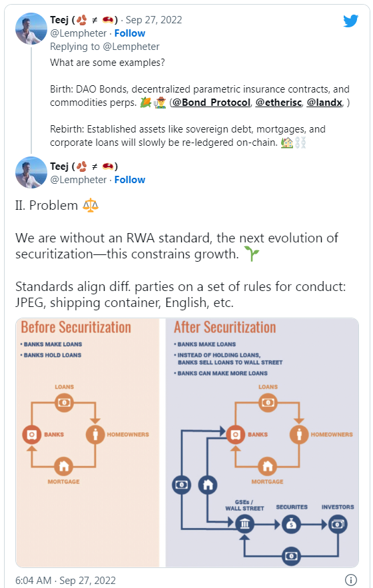The image size is (373, 588).
Task: Open the @Bond_Protocol mention
Action: (211, 103)
